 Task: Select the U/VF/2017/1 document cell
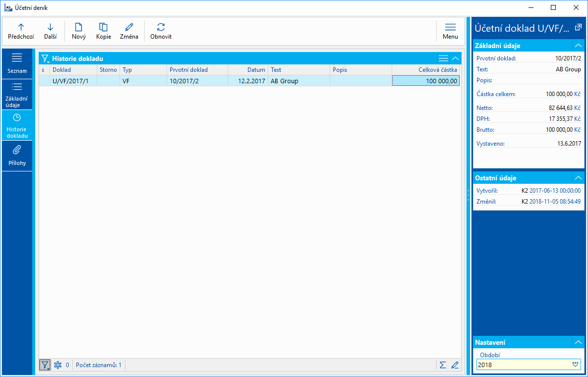pyautogui.click(x=73, y=81)
